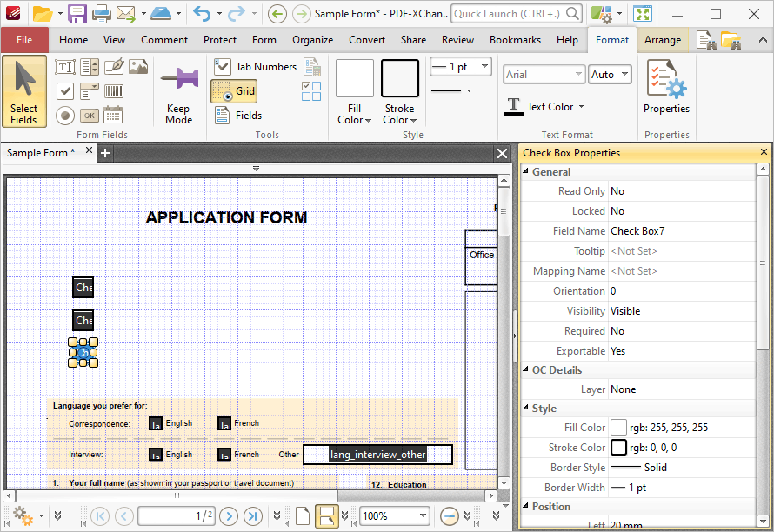Click the Visibility value Visible

tap(625, 311)
